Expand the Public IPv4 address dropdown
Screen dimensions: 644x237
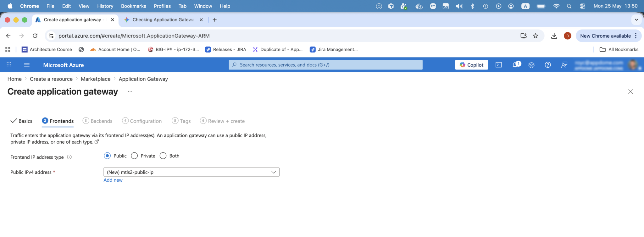(x=191, y=172)
